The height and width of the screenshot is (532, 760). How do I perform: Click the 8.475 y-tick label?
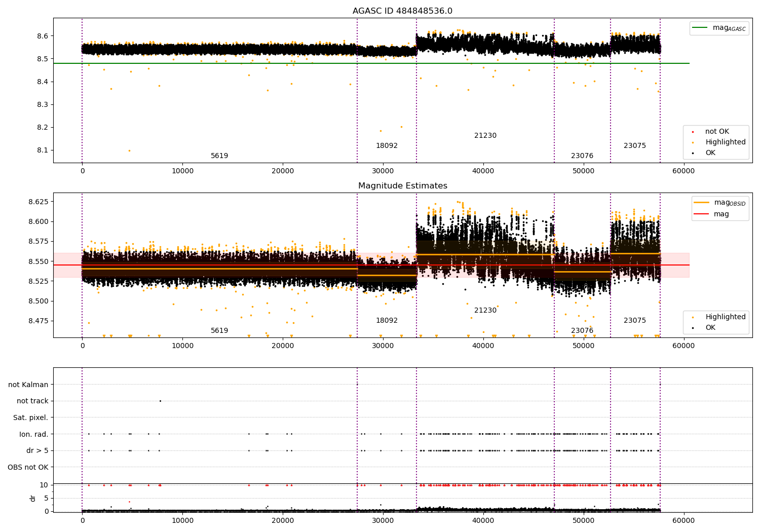click(38, 321)
